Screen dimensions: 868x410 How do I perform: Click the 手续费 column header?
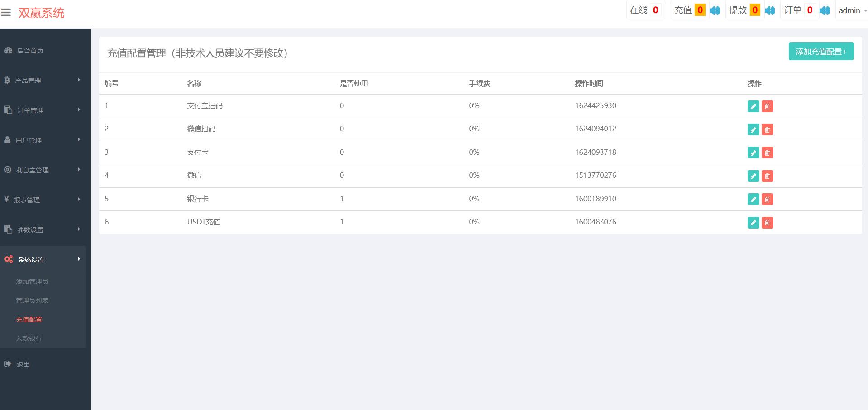(480, 83)
